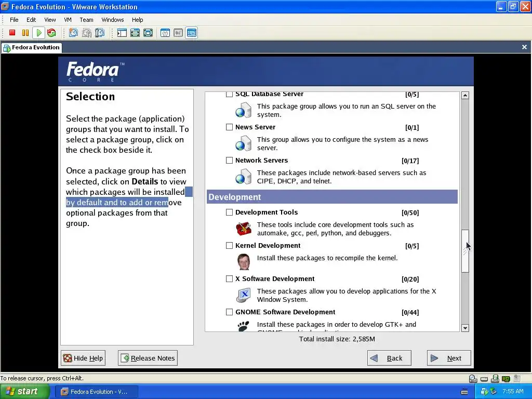The width and height of the screenshot is (532, 399).
Task: Click Fedora Evolution taskbar window button
Action: point(96,392)
